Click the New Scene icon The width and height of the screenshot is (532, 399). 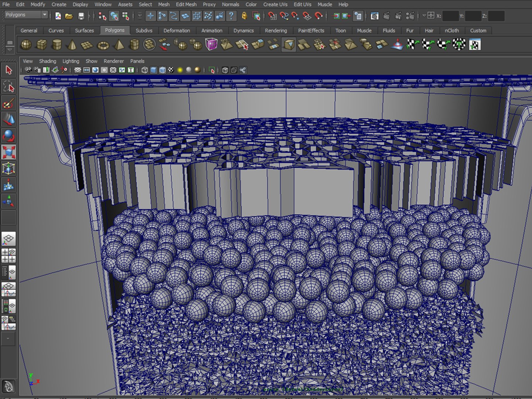tap(58, 16)
